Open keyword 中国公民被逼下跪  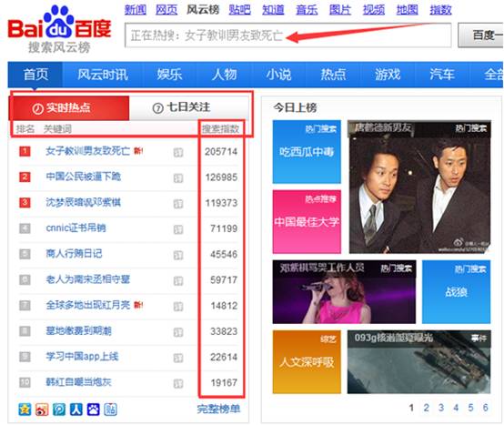(84, 177)
